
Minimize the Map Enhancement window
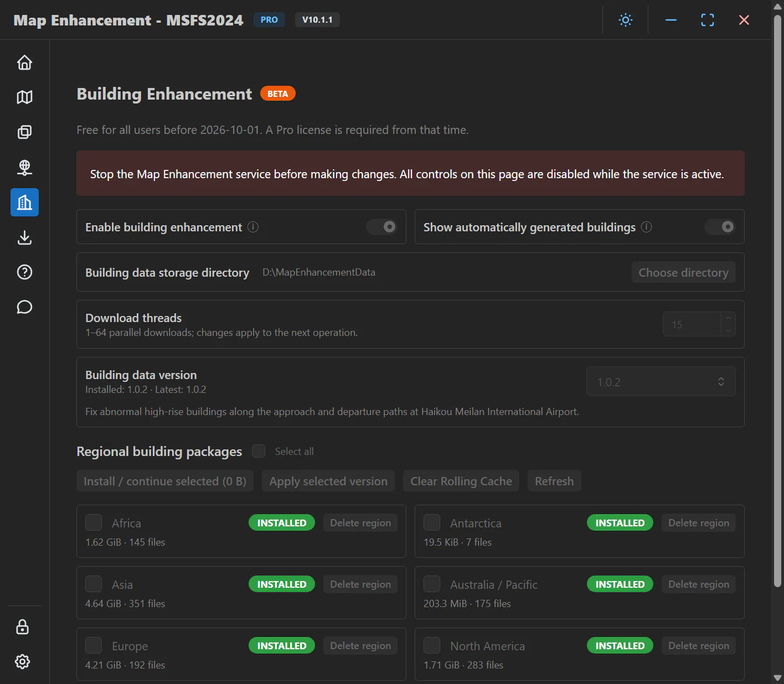point(671,20)
